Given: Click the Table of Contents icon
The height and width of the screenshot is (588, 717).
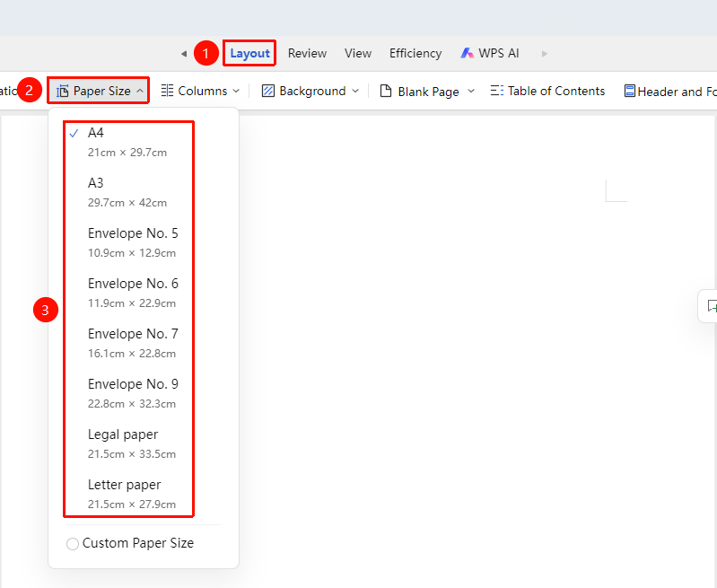Looking at the screenshot, I should pos(497,91).
